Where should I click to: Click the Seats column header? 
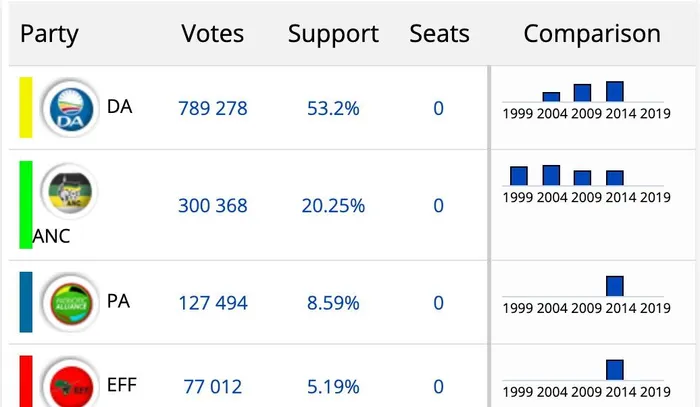point(439,34)
